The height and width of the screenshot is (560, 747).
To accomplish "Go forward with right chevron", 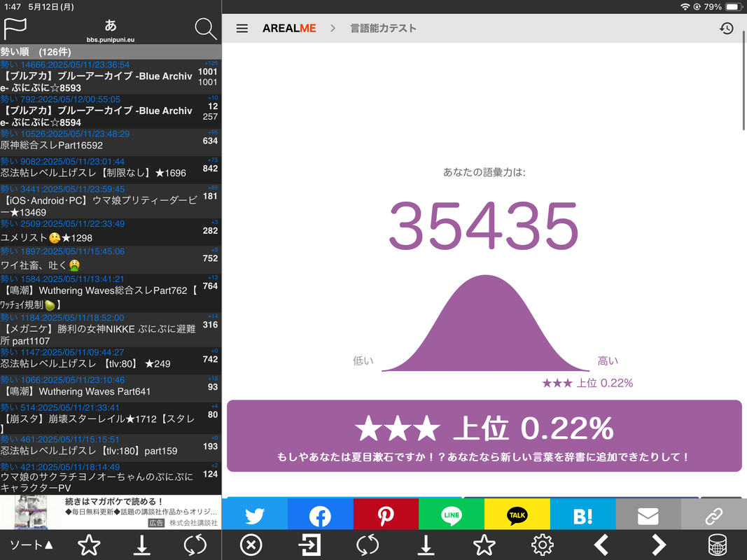I will click(659, 545).
